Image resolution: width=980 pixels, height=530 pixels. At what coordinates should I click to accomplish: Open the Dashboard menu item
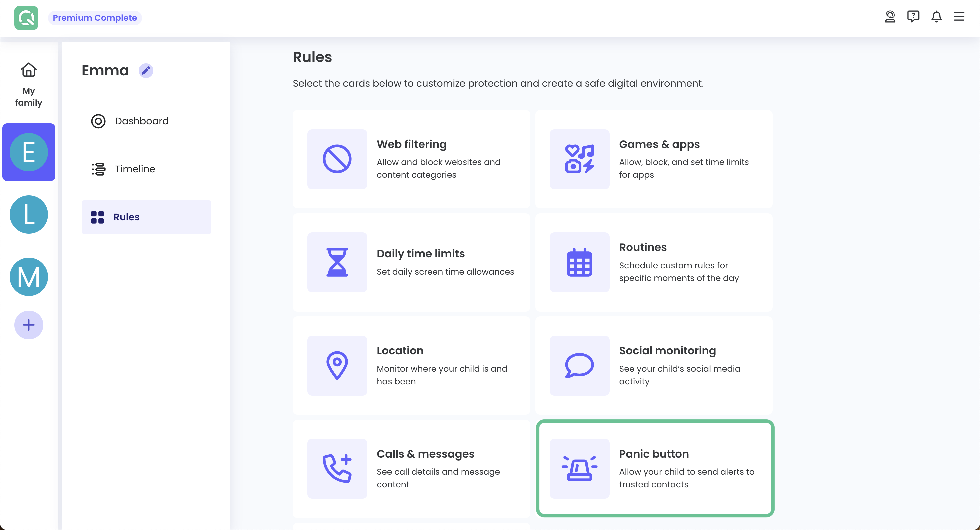coord(141,121)
